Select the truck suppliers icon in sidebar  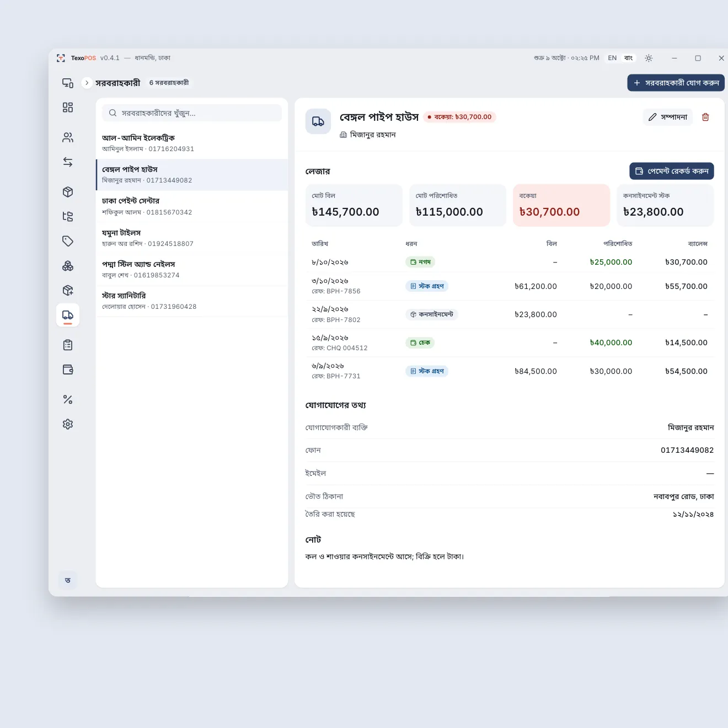[x=68, y=315]
